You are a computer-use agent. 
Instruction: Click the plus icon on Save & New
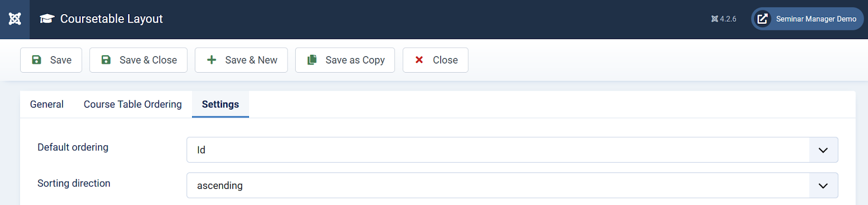212,60
